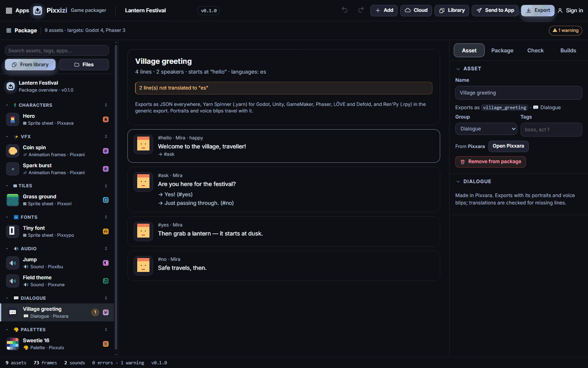Click Open Pixxara button
The width and height of the screenshot is (588, 368).
508,146
